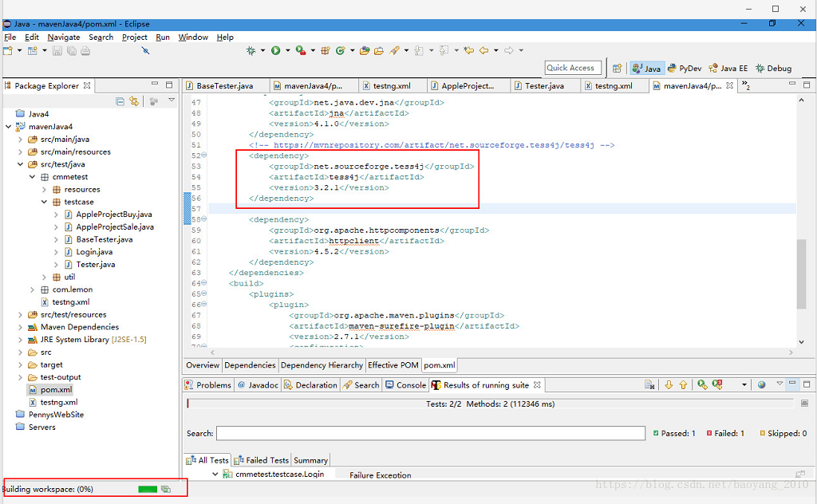Expand the com.lemon package
817x504 pixels.
[32, 289]
